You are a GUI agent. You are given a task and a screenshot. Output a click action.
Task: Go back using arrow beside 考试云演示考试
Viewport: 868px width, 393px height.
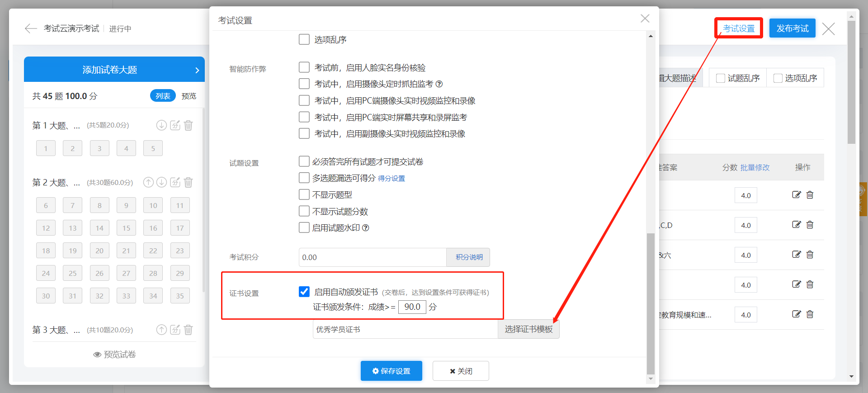click(x=31, y=29)
